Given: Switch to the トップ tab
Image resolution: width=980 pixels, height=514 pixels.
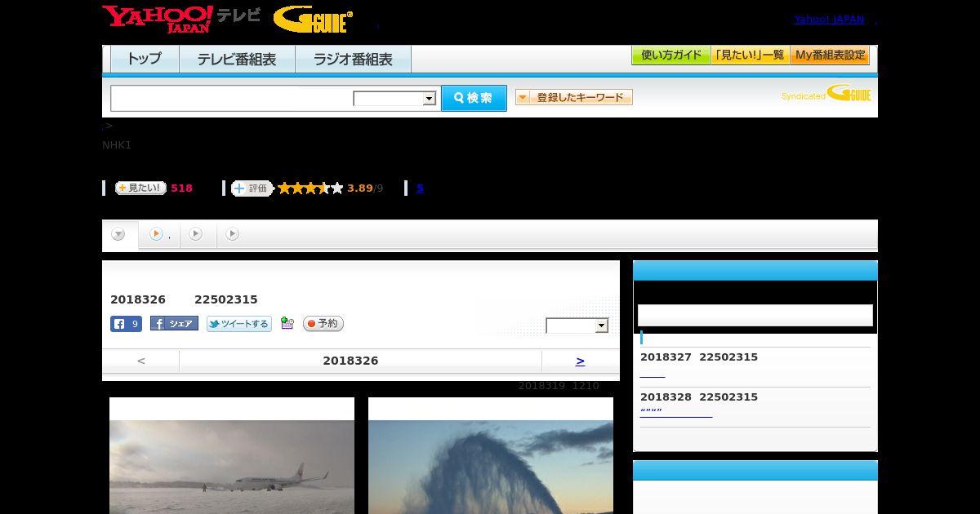Looking at the screenshot, I should (x=145, y=60).
